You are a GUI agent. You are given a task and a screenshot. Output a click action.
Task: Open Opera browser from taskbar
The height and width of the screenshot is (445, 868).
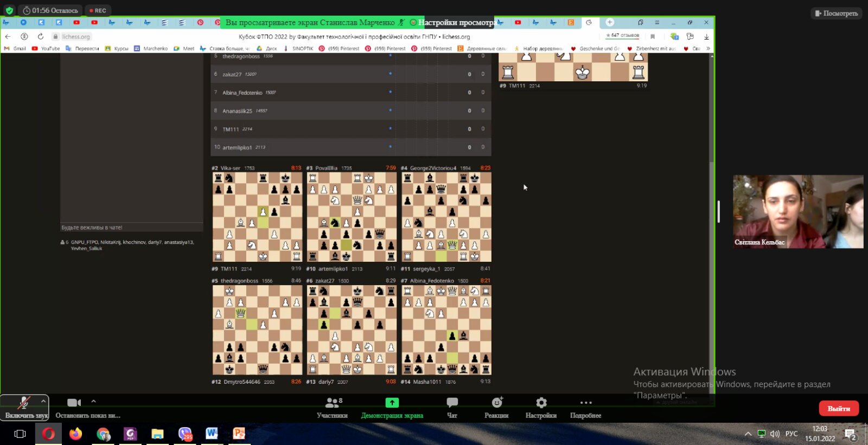48,434
